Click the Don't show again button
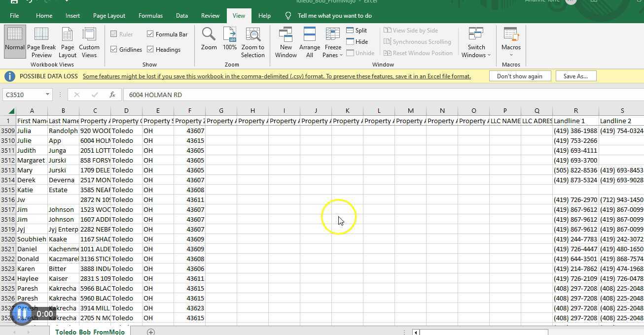This screenshot has width=644, height=335. pyautogui.click(x=520, y=76)
